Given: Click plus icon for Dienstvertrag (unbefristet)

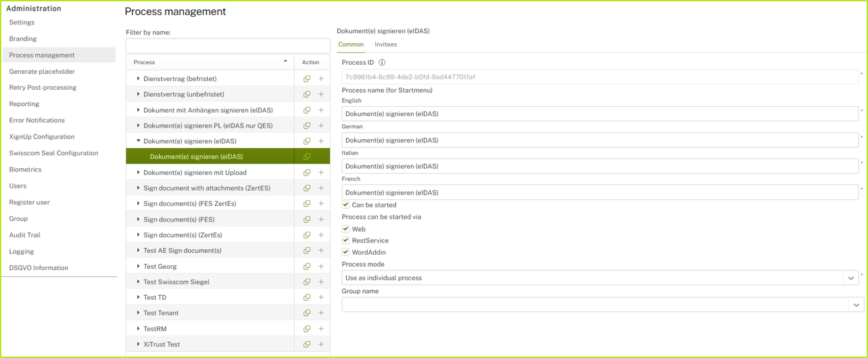Looking at the screenshot, I should pyautogui.click(x=321, y=95).
